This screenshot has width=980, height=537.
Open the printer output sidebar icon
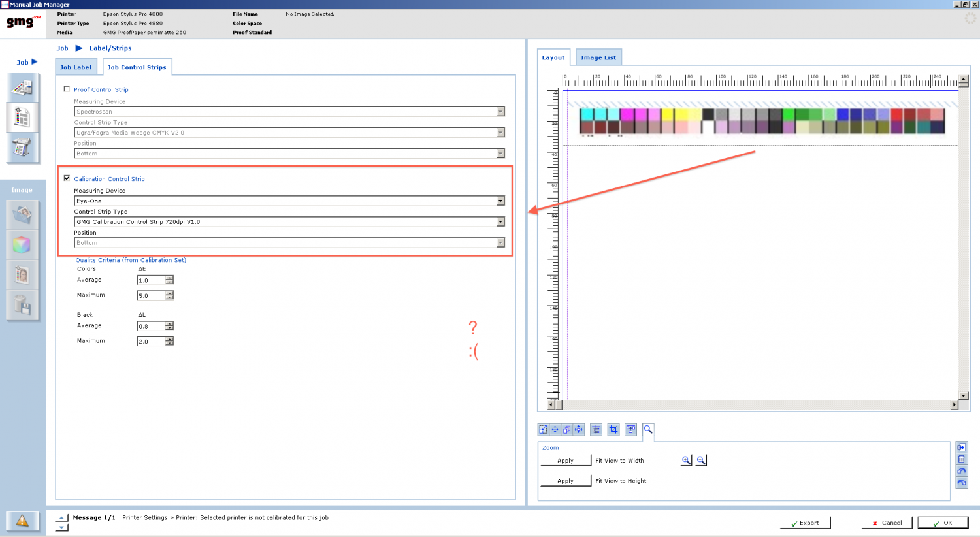click(x=22, y=148)
